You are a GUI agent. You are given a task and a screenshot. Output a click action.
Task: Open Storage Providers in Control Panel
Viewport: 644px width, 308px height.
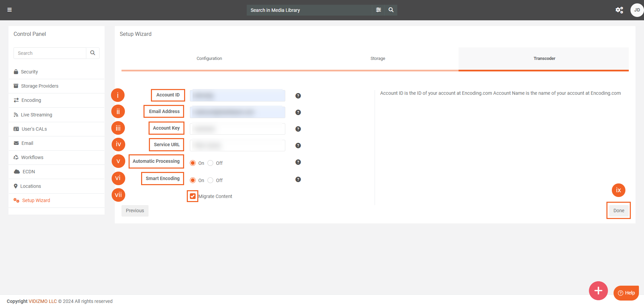40,86
